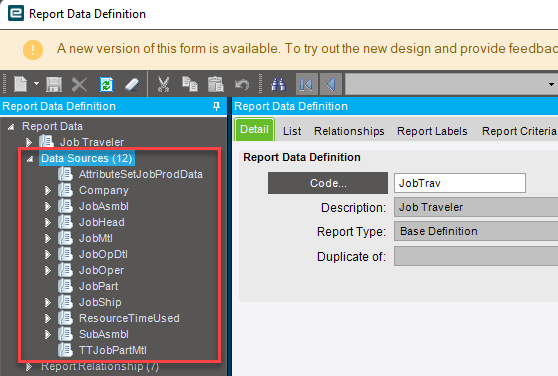Click the new version available banner message
This screenshot has height=376, width=558.
pos(307,48)
